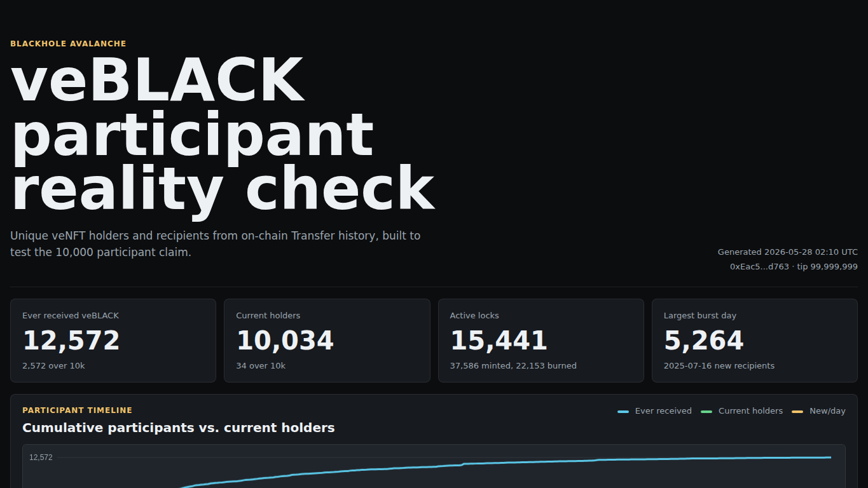Viewport: 868px width, 488px height.
Task: Click the contract address 0xEac5...d763 line
Action: point(794,267)
